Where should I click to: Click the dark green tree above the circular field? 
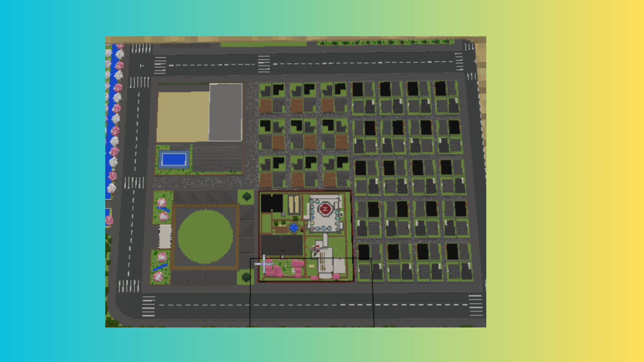point(247,196)
